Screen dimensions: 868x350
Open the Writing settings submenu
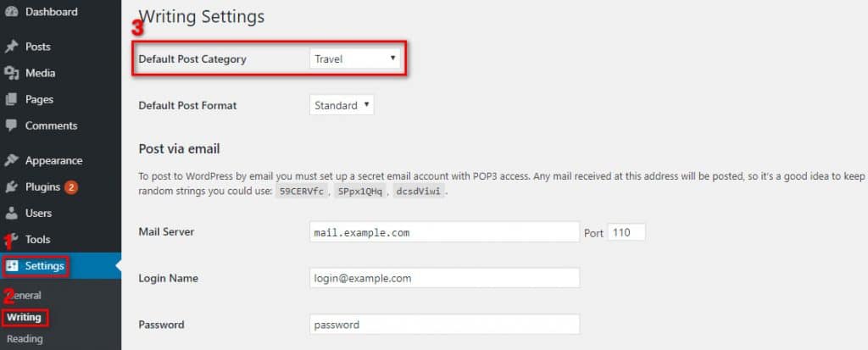pos(24,317)
